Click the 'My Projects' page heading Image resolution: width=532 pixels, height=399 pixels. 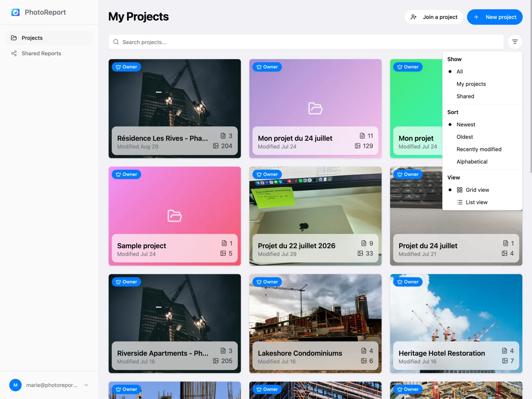139,17
